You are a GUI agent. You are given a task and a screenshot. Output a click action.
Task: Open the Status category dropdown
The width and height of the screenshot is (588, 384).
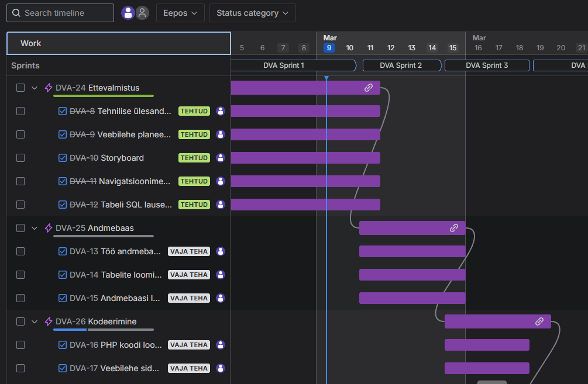pyautogui.click(x=252, y=13)
